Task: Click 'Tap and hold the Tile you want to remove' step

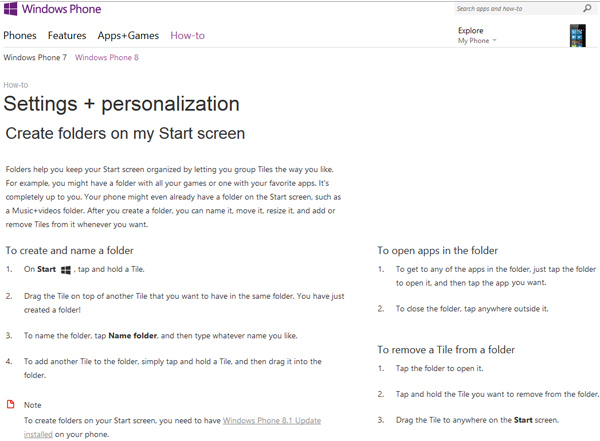Action: coord(497,394)
